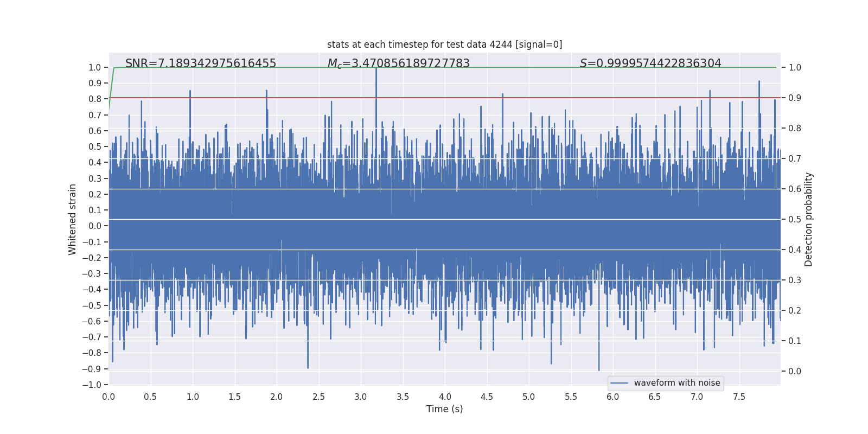Select the 4.5 tick on the time axis
868x434 pixels.
[x=487, y=397]
